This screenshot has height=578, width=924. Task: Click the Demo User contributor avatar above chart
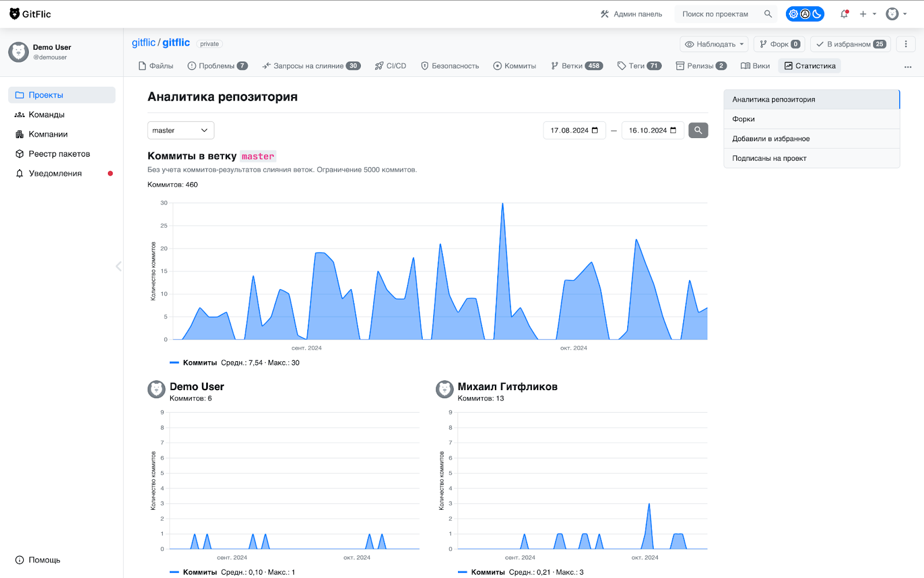[x=157, y=390]
